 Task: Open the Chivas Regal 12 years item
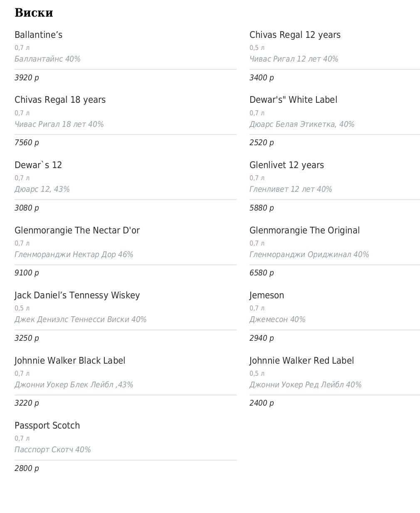(295, 35)
